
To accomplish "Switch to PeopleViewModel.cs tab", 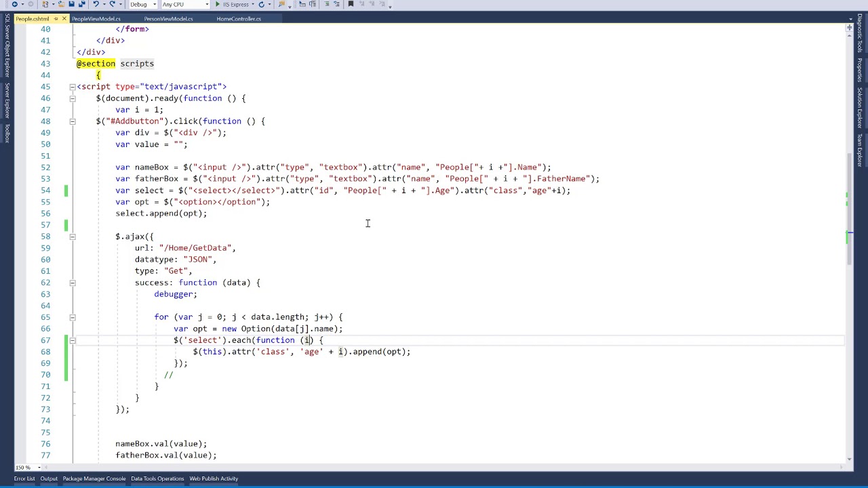I will click(96, 19).
